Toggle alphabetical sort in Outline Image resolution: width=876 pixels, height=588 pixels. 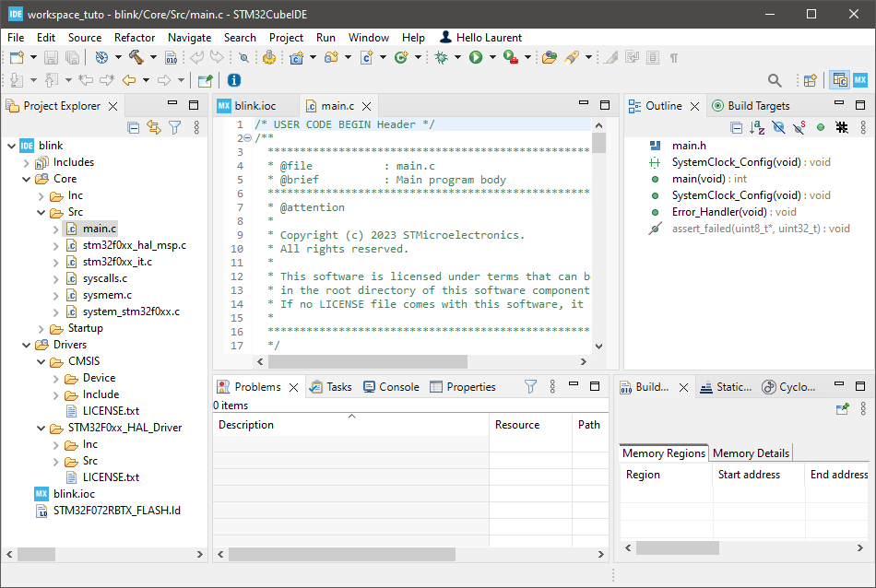[x=757, y=128]
